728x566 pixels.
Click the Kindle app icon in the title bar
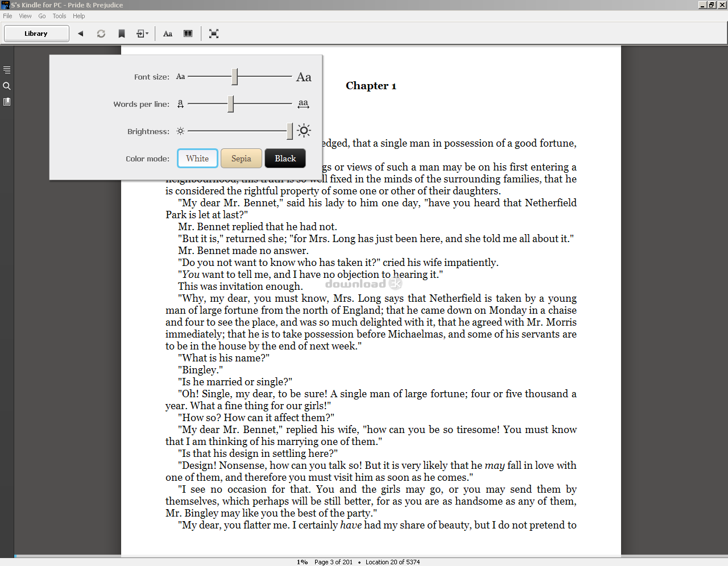5,5
